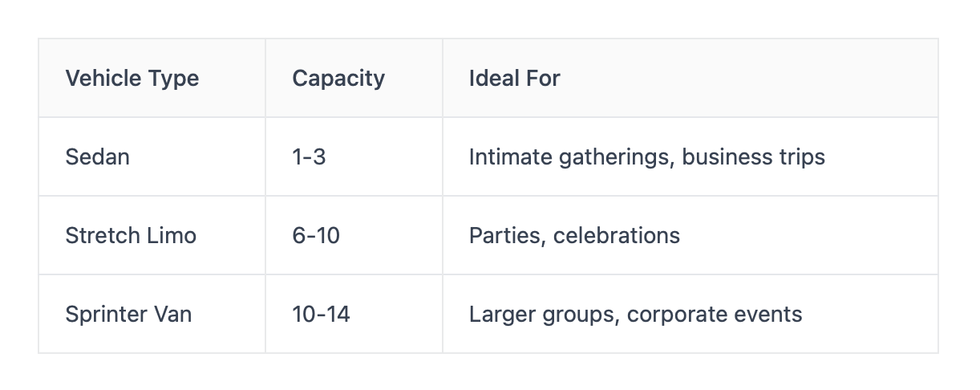Click the Vehicle Type column header
This screenshot has height=390, width=980.
tap(132, 79)
